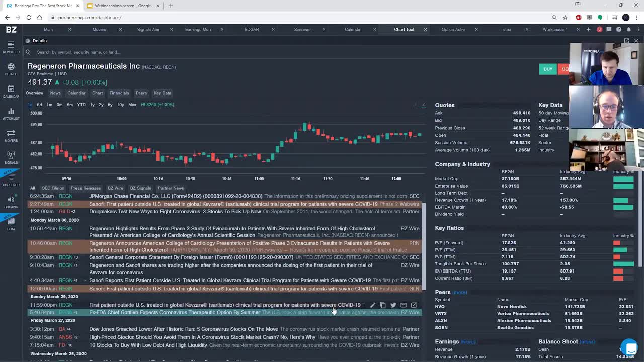Viewport: 644px width, 362px height.
Task: Select the 5d chart range
Action: (x=40, y=105)
